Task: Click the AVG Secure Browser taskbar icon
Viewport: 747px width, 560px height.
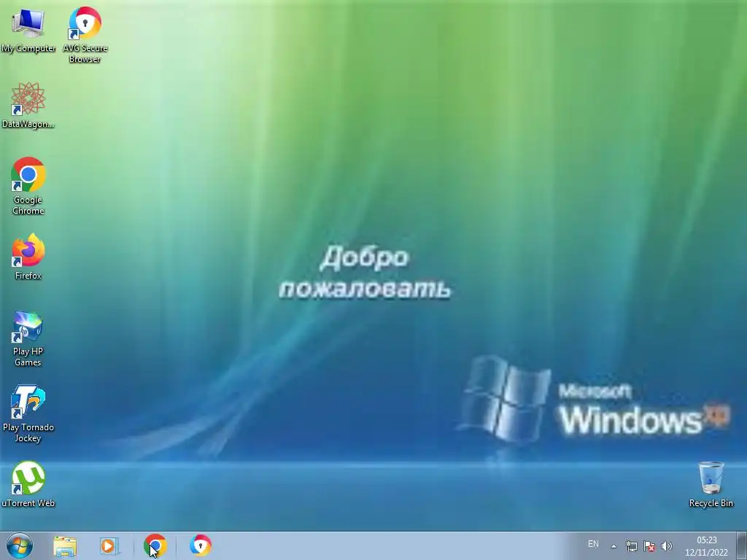Action: (201, 545)
